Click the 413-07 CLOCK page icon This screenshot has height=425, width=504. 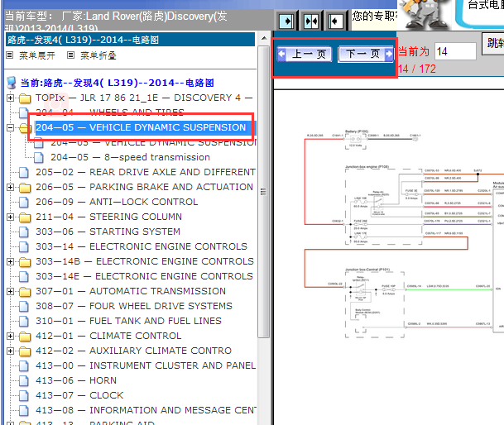point(23,395)
